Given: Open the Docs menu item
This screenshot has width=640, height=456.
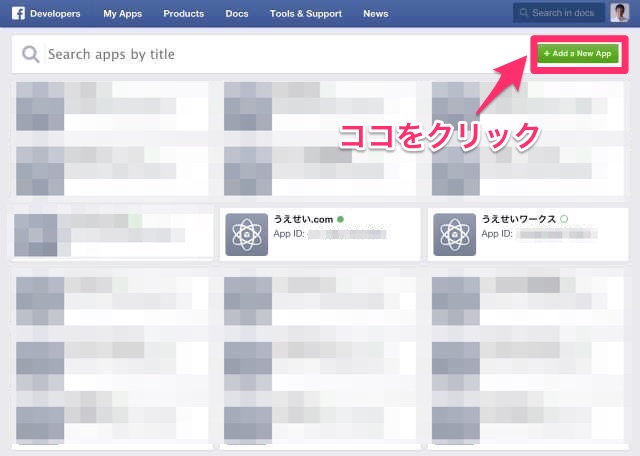Looking at the screenshot, I should tap(237, 13).
